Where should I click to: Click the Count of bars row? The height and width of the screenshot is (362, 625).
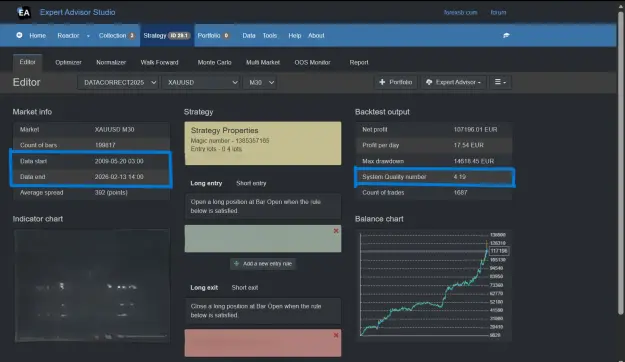pos(91,145)
